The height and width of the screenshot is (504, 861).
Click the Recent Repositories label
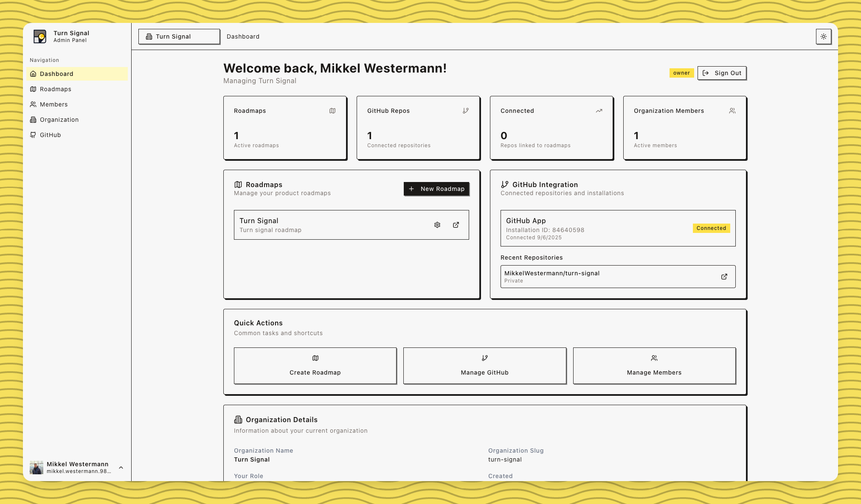point(532,258)
